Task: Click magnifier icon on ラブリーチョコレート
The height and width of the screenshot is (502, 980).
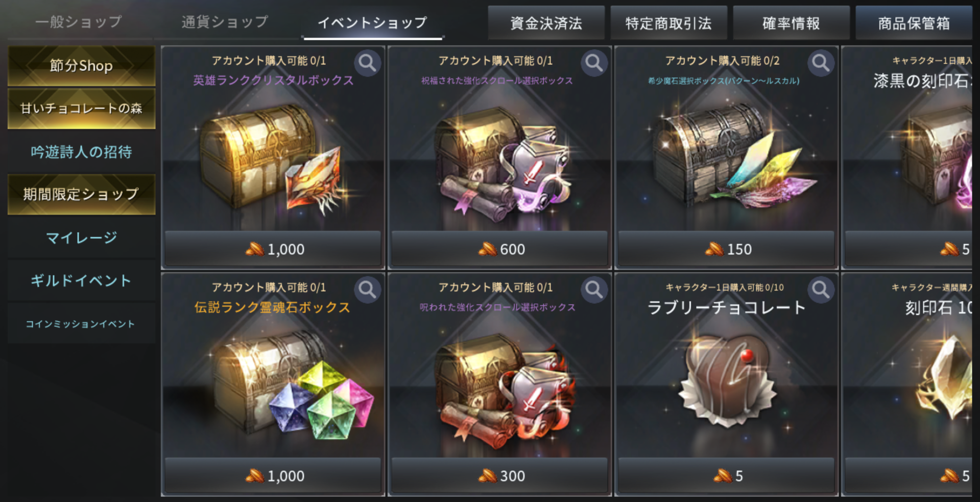Action: 821,290
